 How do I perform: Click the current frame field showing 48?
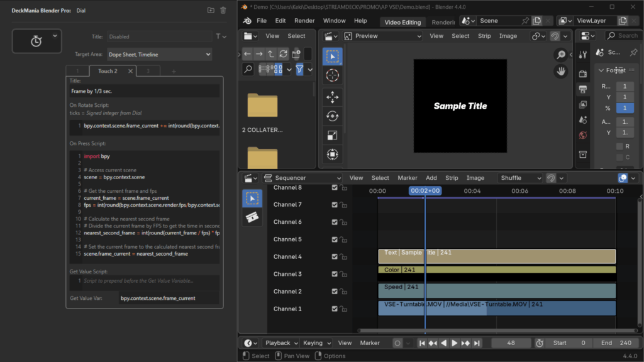(511, 343)
